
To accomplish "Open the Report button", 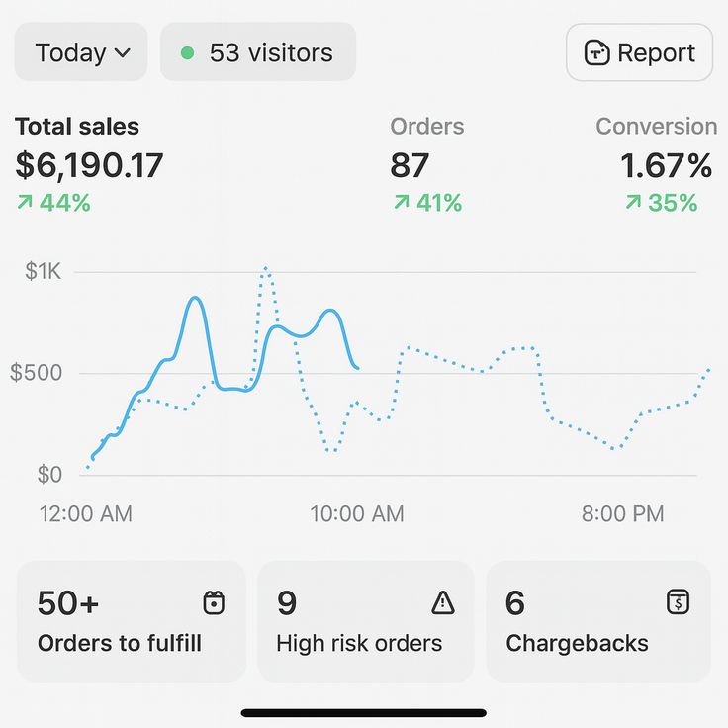I will 639,52.
